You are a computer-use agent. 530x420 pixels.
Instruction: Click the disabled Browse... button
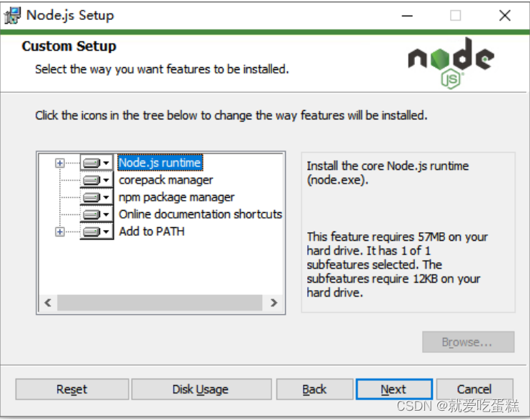tap(468, 342)
